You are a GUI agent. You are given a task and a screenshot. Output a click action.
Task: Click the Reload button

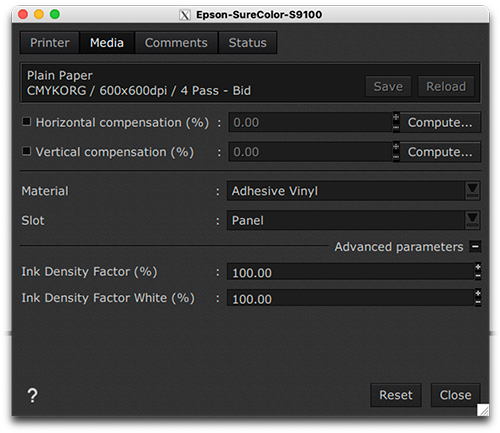pyautogui.click(x=446, y=86)
